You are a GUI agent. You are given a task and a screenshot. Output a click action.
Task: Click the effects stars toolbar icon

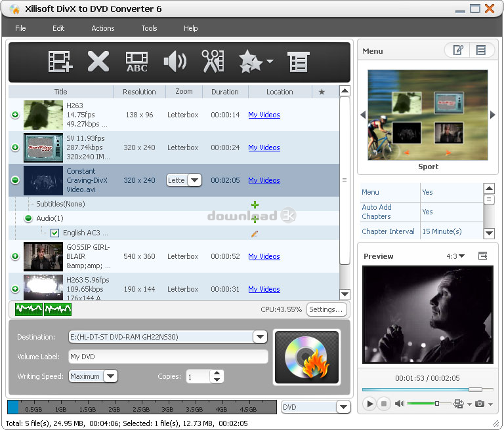point(251,62)
